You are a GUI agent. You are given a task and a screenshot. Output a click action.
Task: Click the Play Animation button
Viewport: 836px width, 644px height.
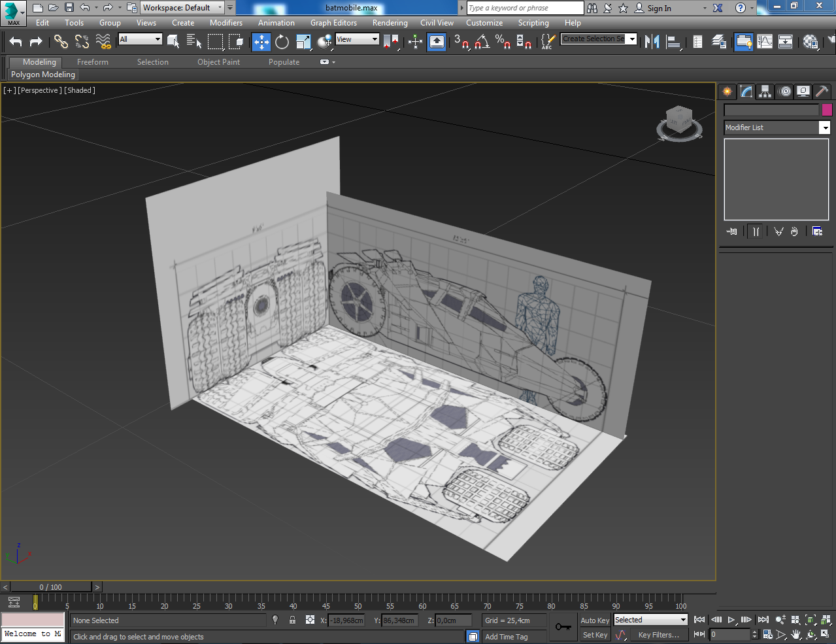pyautogui.click(x=731, y=620)
